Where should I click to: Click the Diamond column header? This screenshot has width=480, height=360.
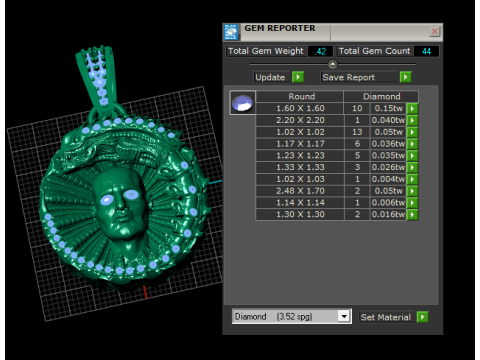coord(381,96)
